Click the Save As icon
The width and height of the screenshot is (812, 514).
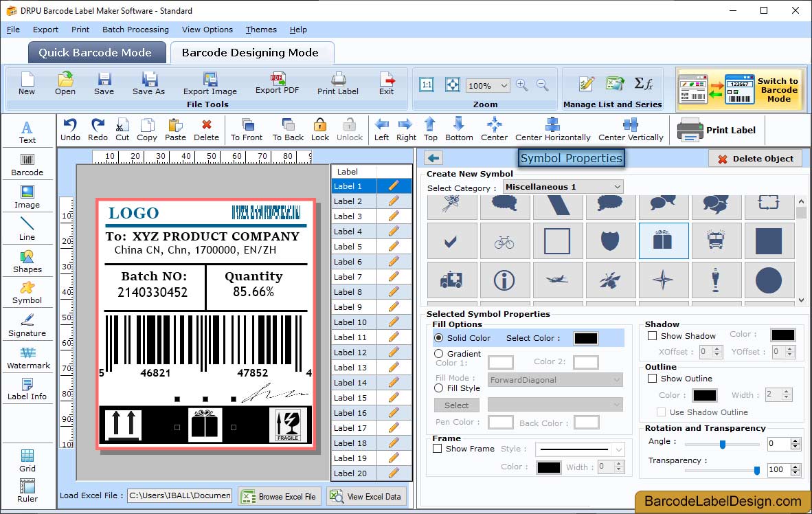(x=148, y=84)
